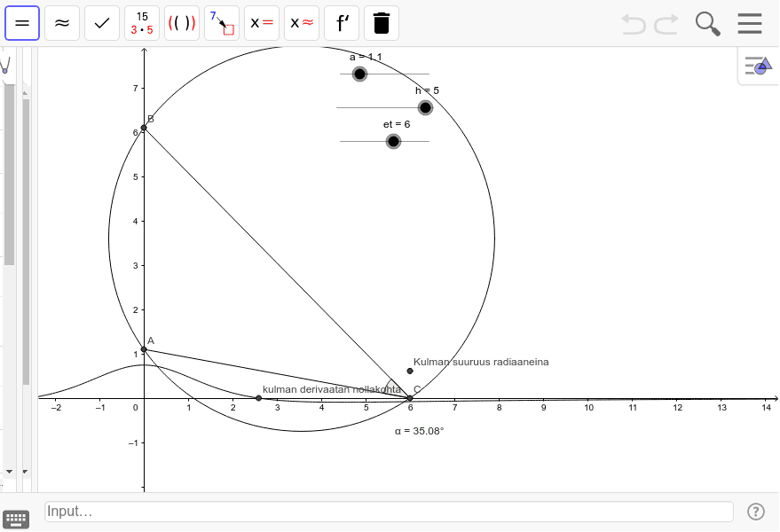Click the Undo arrow
The height and width of the screenshot is (532, 780).
[634, 24]
